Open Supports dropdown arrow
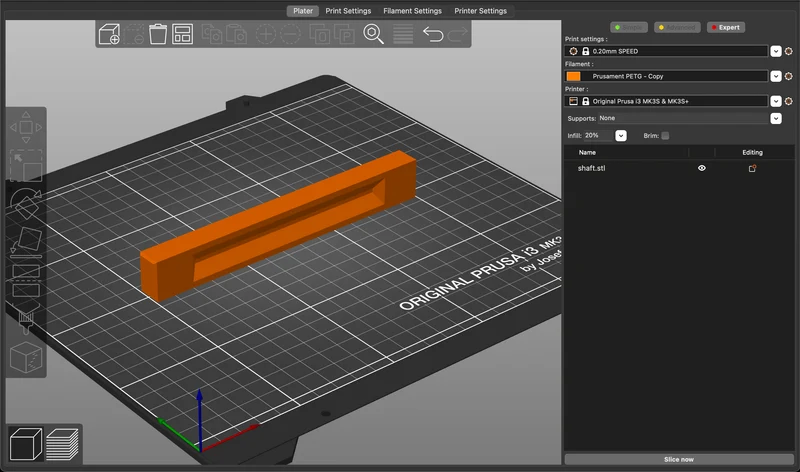This screenshot has width=800, height=472. click(x=776, y=118)
